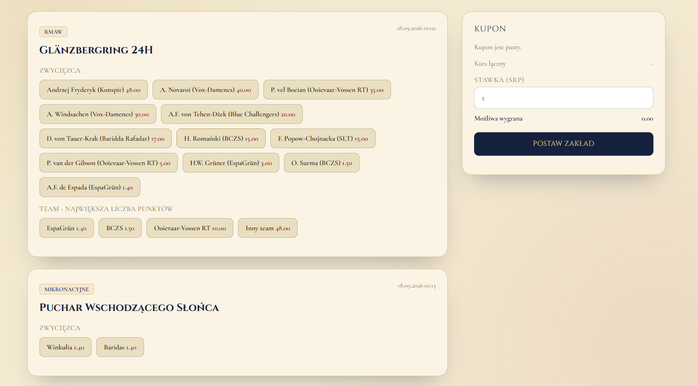Select D. von Tauer-Krak (Baridda Rafadar) 17.00
Screen dimensions: 698x386
click(106, 138)
